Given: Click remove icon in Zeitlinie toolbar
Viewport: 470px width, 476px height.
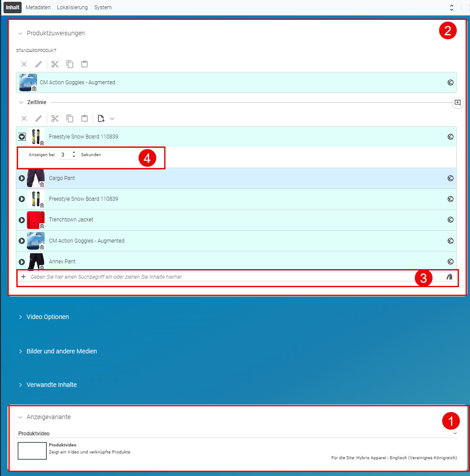Looking at the screenshot, I should (24, 118).
